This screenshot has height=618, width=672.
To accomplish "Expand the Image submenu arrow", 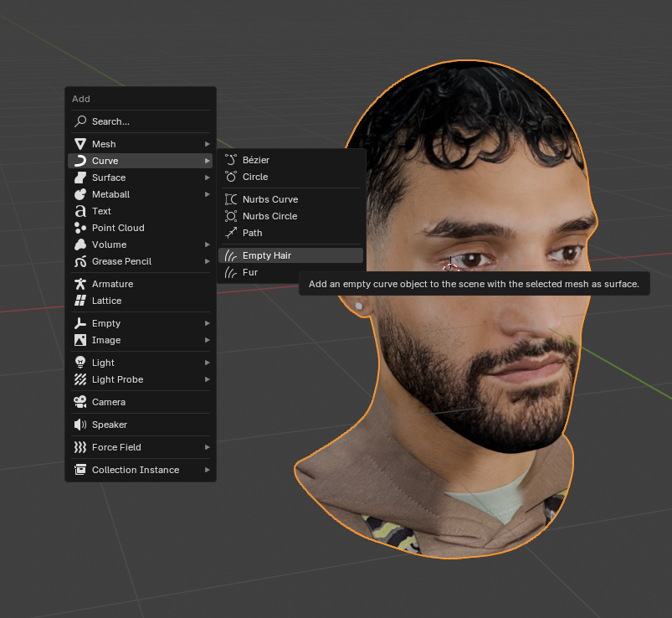I will click(208, 340).
